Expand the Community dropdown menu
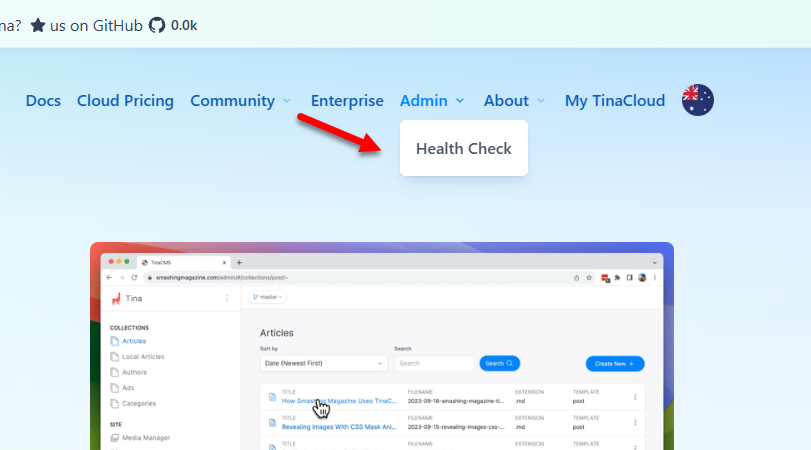 [240, 100]
